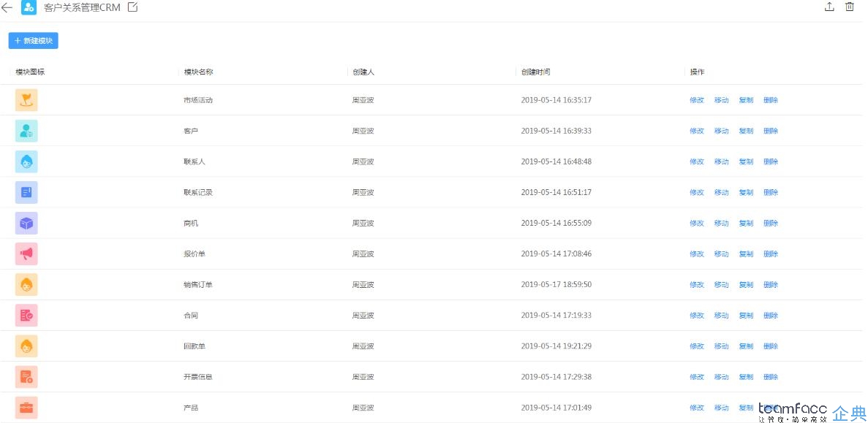The width and height of the screenshot is (868, 423).
Task: Open the 市场活动 flag module icon
Action: (x=26, y=100)
